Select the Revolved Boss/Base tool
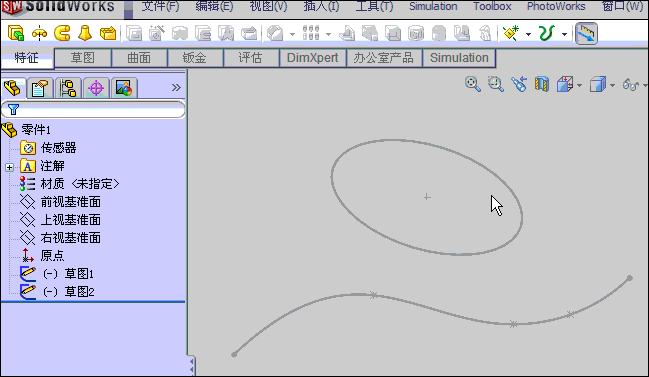649x377 pixels. [39, 33]
